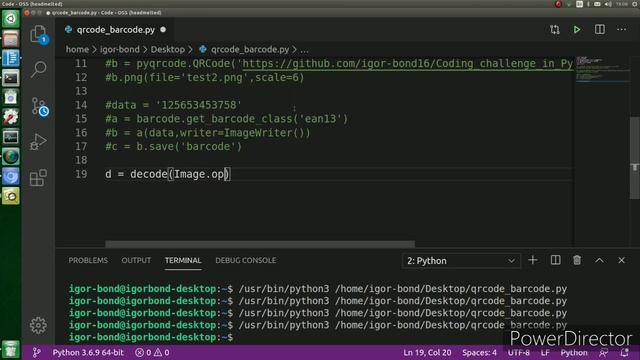This screenshot has width=640, height=360.
Task: Click Ln 19, Col 20 status entry
Action: (427, 353)
